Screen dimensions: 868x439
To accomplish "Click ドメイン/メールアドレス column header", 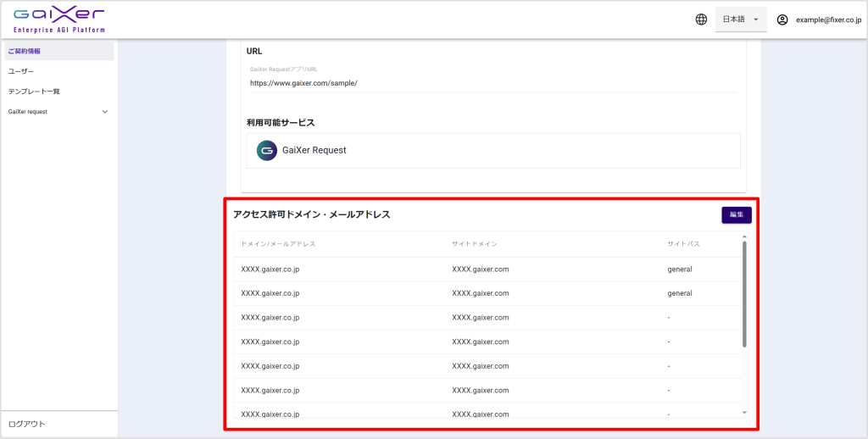I will (278, 244).
